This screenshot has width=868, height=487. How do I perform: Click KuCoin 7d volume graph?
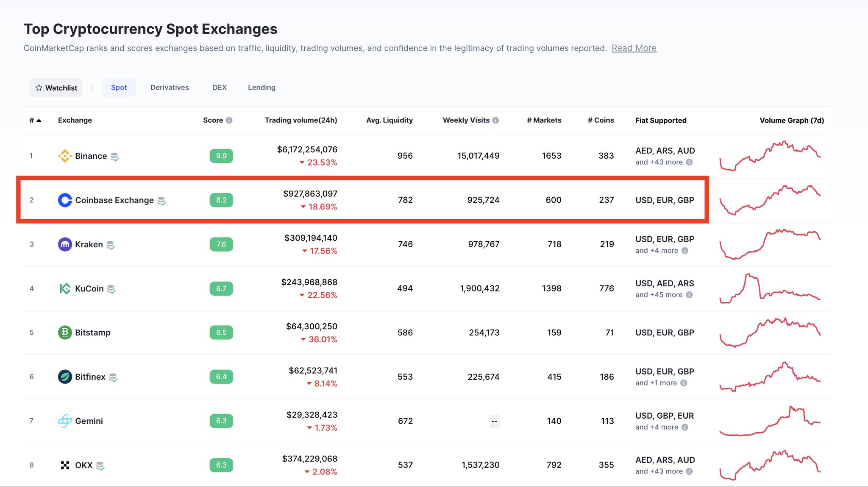(x=770, y=288)
